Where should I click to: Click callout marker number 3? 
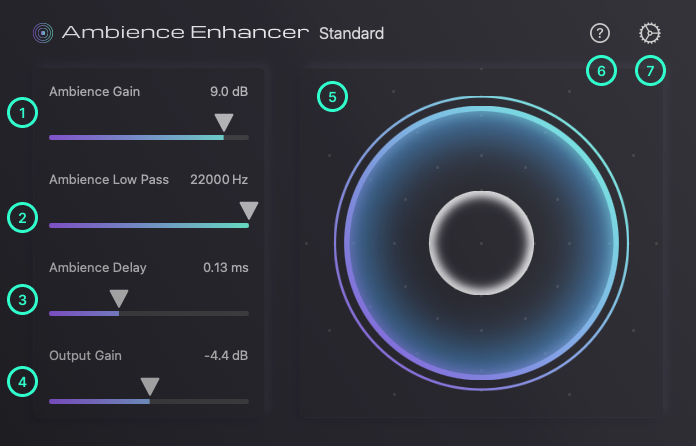click(22, 299)
